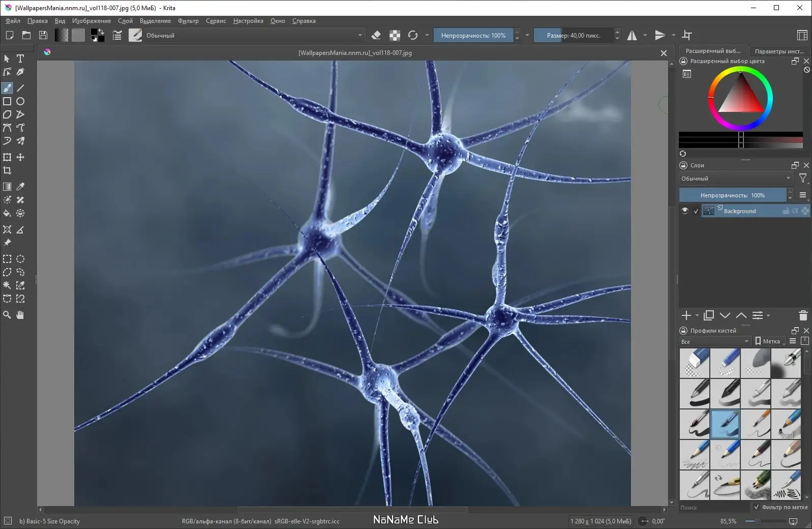Choose workspace from toolbar button
Viewport: 812px width, 529px height.
point(802,35)
